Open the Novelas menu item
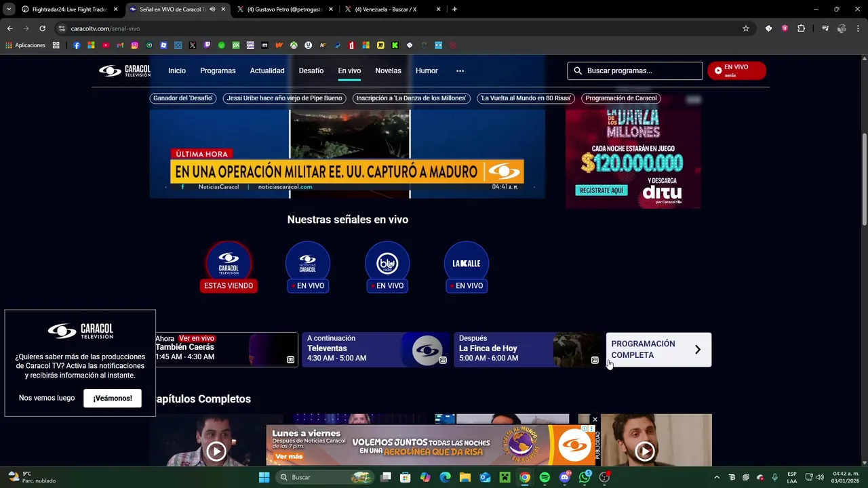 pos(388,70)
